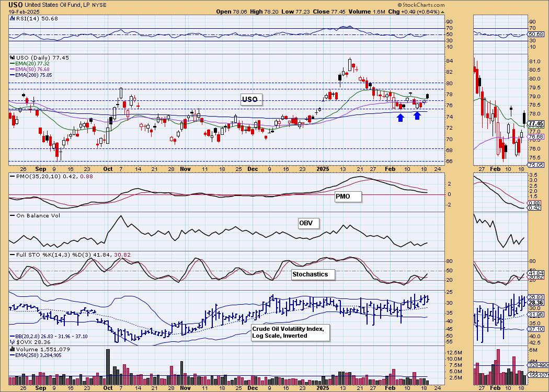549x392 pixels.
Task: Click the 55 label on the OVX axis
Action: pyautogui.click(x=450, y=341)
